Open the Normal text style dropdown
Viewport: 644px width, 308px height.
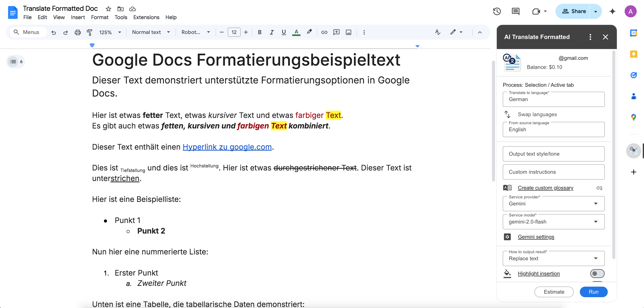(x=151, y=32)
